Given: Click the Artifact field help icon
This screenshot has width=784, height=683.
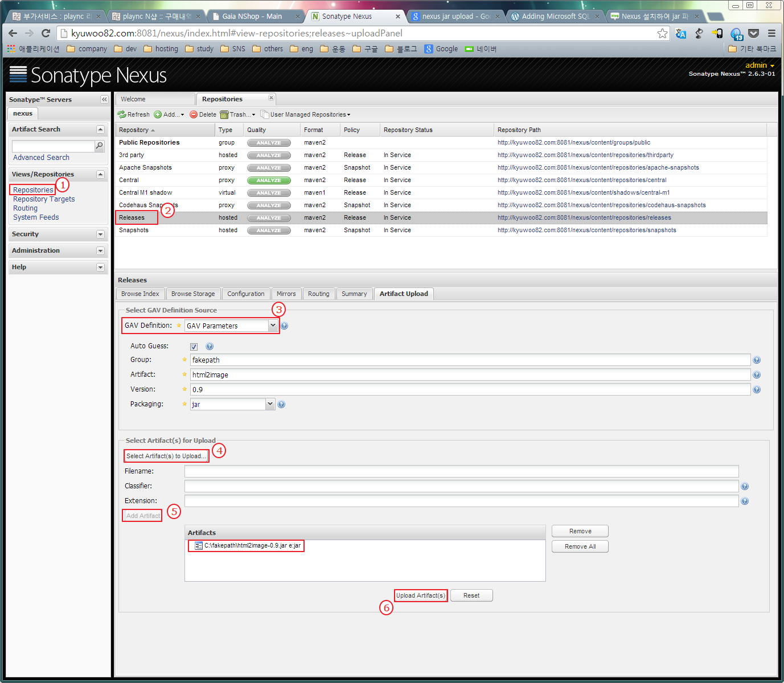Looking at the screenshot, I should (757, 375).
